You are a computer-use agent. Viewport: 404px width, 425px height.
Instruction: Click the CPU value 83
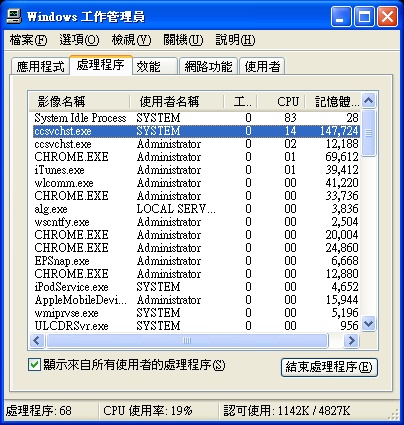point(290,118)
